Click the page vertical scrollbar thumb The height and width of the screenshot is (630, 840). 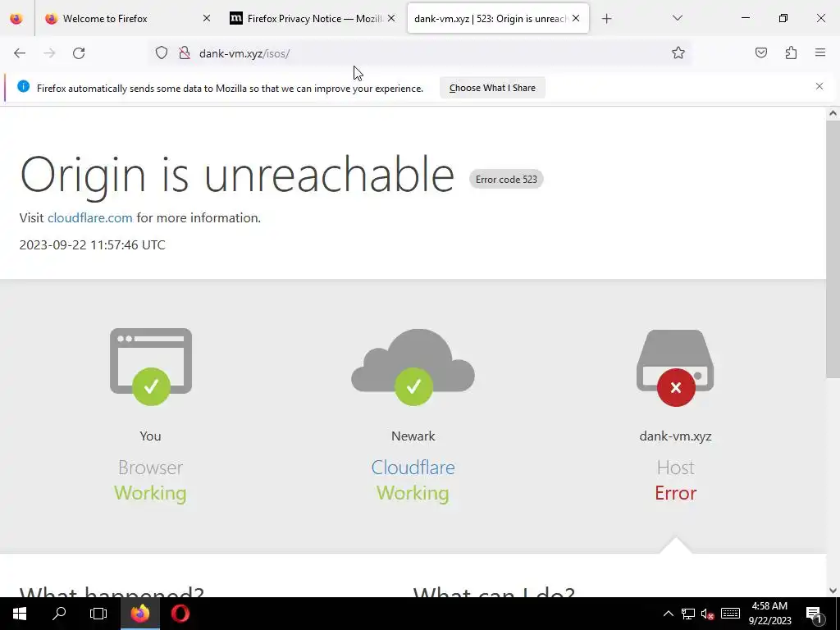click(833, 249)
